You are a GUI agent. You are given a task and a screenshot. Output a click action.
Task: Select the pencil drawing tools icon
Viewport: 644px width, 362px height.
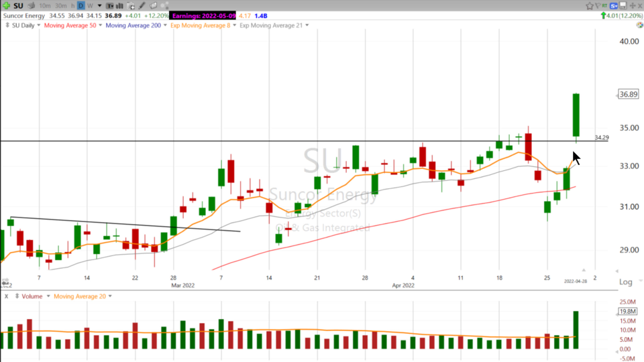142,6
